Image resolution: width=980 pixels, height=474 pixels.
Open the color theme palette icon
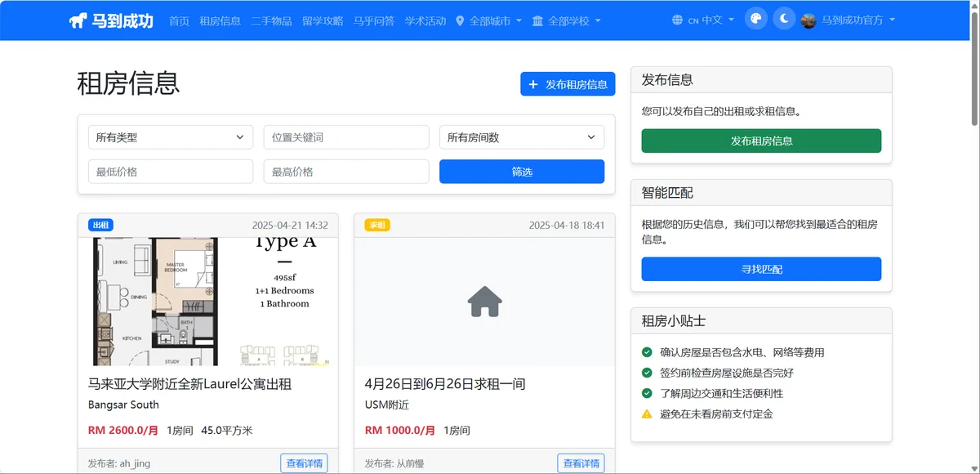(x=756, y=20)
